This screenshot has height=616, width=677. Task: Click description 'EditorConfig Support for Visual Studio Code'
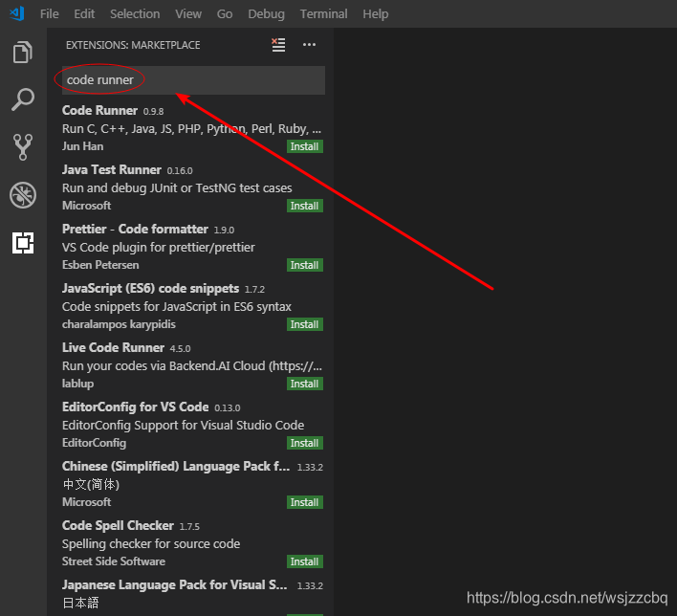(x=183, y=426)
